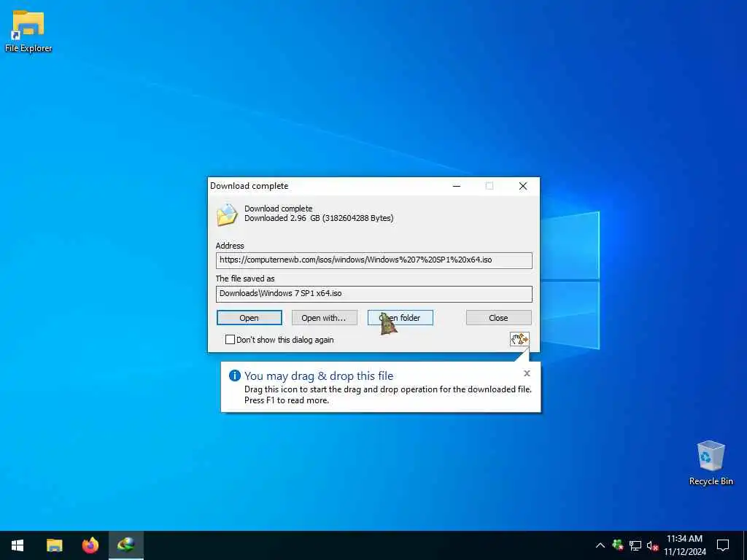Click the Close button in dialog
This screenshot has width=747, height=560.
(x=499, y=318)
